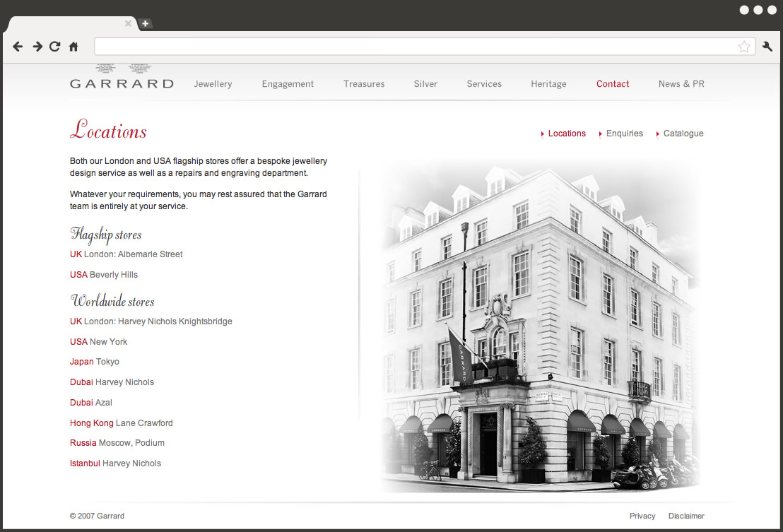Screen dimensions: 783x532
Task: Open the Privacy footer link
Action: pos(642,516)
